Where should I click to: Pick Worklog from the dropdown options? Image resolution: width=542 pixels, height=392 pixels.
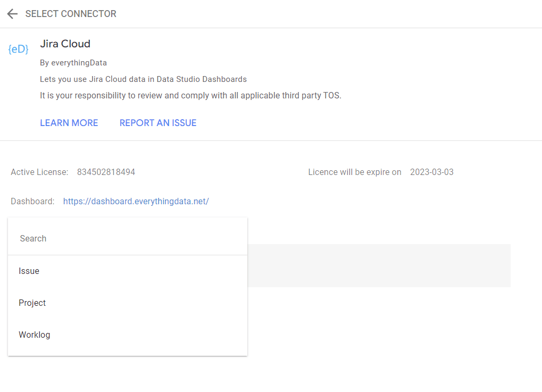tap(35, 335)
